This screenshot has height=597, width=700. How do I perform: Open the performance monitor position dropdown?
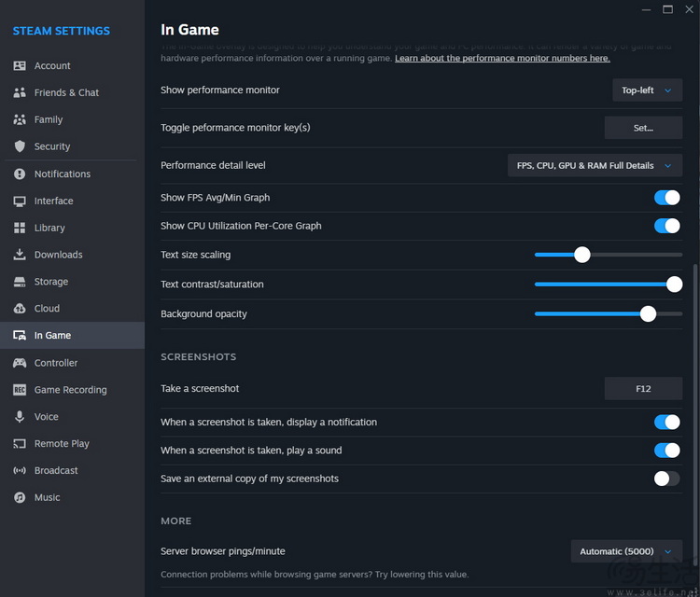pyautogui.click(x=647, y=90)
